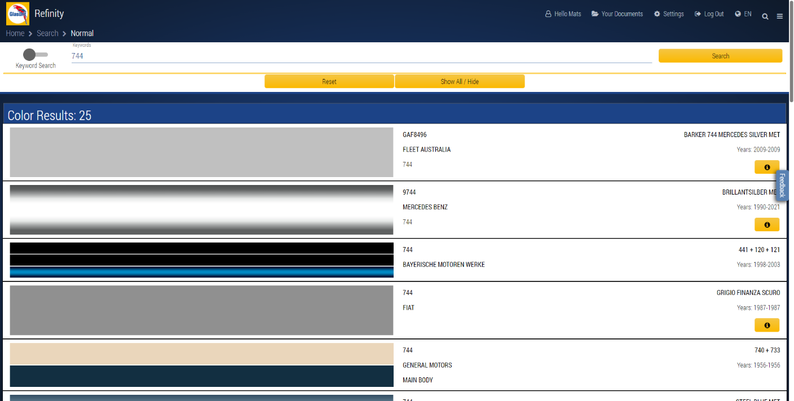Image resolution: width=794 pixels, height=401 pixels.
Task: Select silver swatch for GAF8496
Action: [202, 152]
